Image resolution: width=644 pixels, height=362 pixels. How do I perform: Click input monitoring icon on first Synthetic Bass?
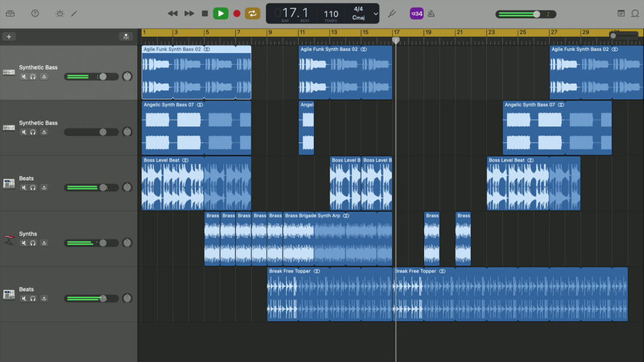(44, 76)
